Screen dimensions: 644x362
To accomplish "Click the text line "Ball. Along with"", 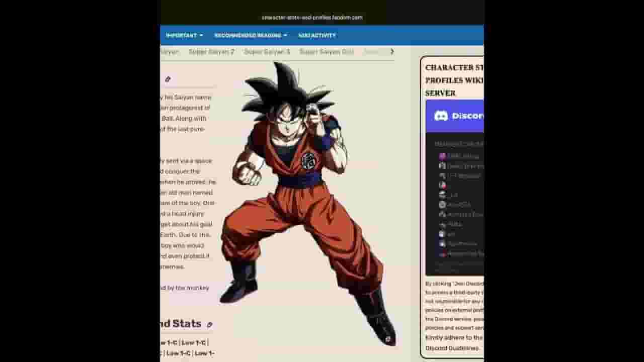I will pyautogui.click(x=184, y=118).
